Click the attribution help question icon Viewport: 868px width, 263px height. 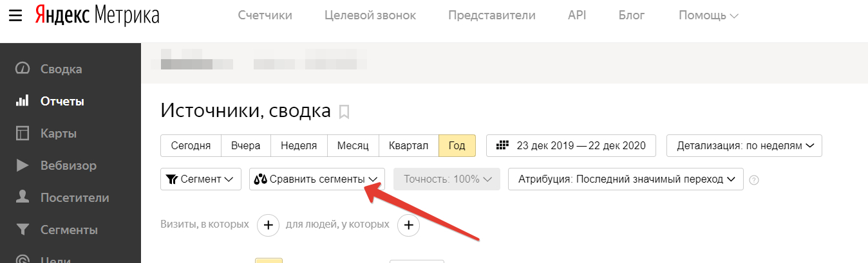pyautogui.click(x=754, y=180)
